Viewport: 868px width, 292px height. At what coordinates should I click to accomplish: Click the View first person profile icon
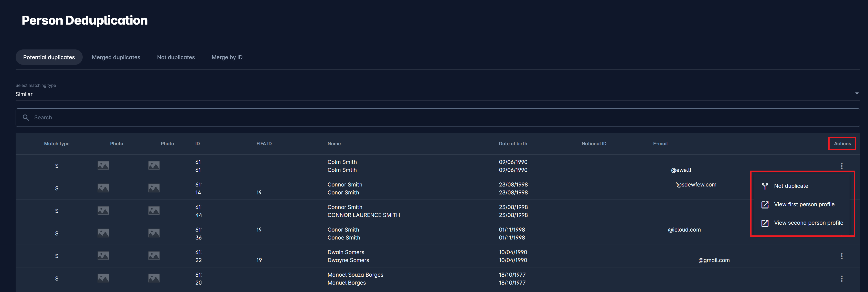765,205
